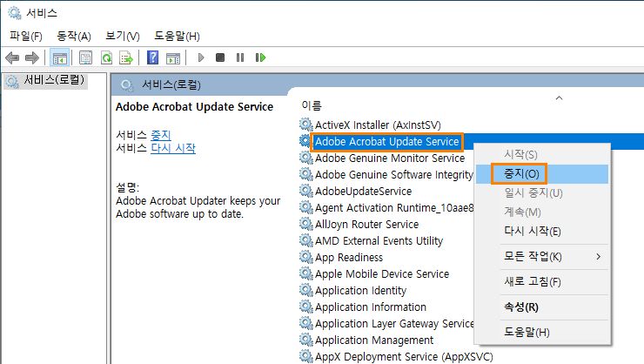
Task: Click the gear icon beside Application Identity
Action: click(x=306, y=291)
